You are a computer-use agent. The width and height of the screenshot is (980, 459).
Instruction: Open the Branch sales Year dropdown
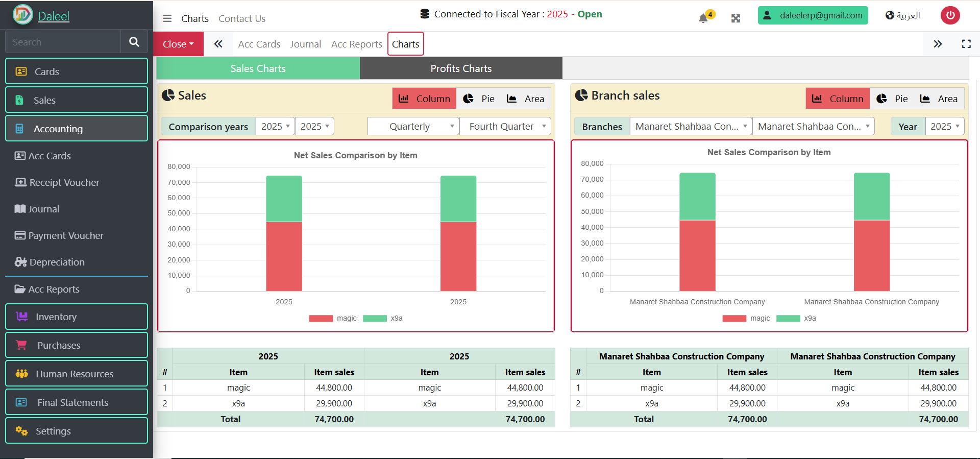click(x=944, y=126)
